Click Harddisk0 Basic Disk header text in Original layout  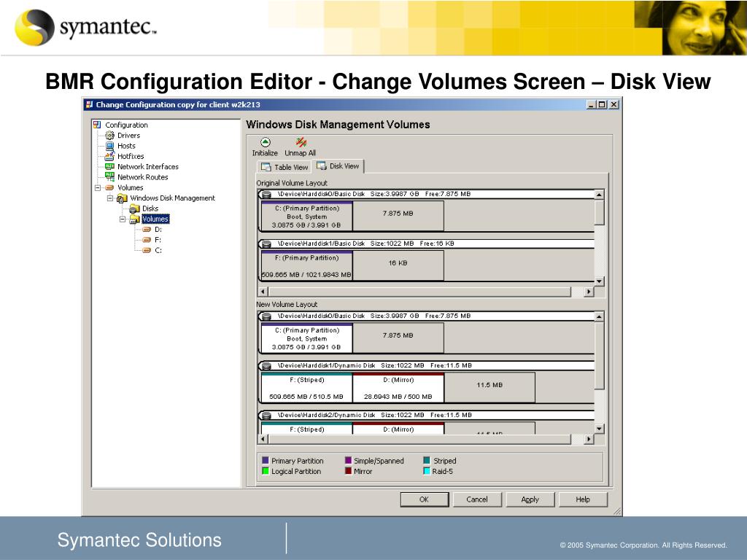(374, 194)
